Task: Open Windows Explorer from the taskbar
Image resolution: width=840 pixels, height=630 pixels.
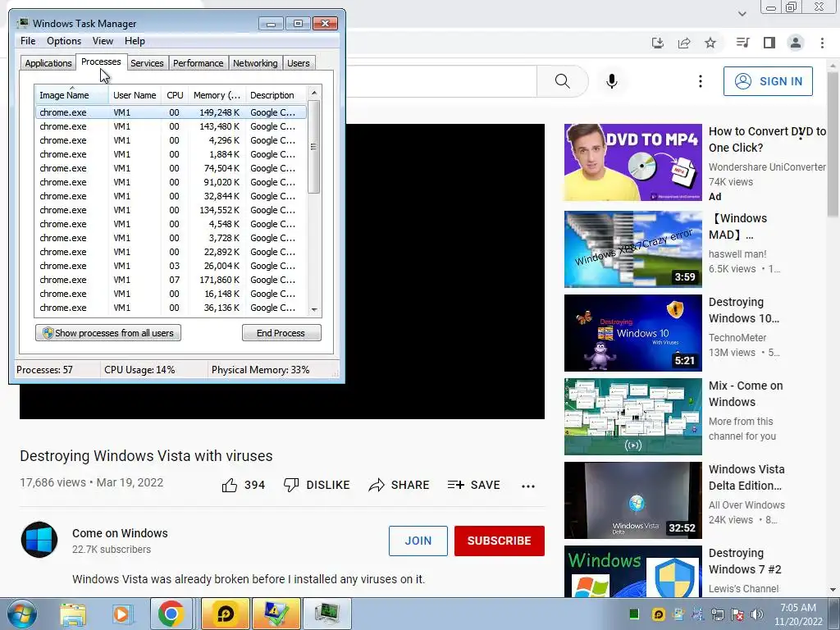Action: (x=73, y=614)
